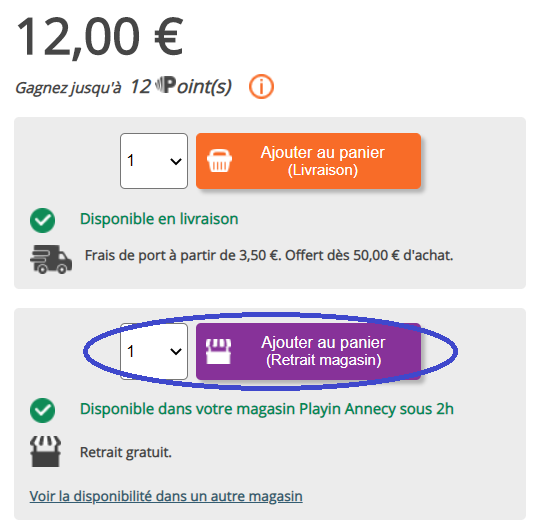Open the delivery quantity dropdown
Screen dimensions: 540x526
click(154, 161)
